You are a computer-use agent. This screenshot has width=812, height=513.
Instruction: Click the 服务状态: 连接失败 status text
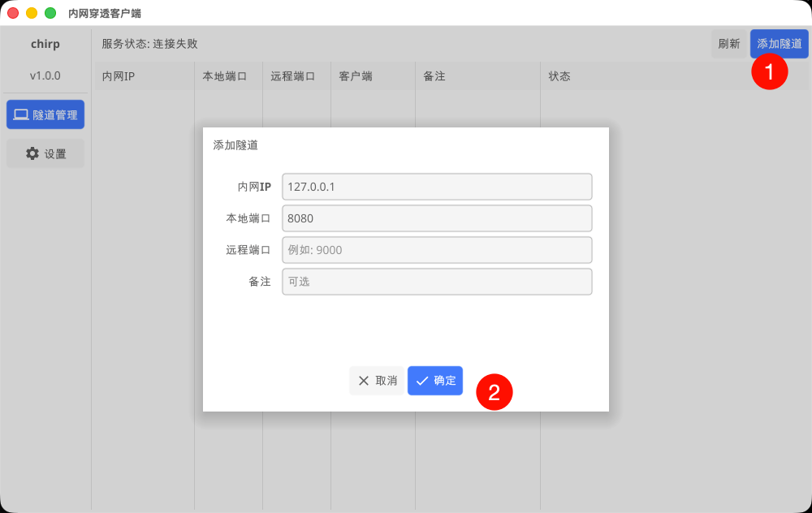(x=149, y=44)
